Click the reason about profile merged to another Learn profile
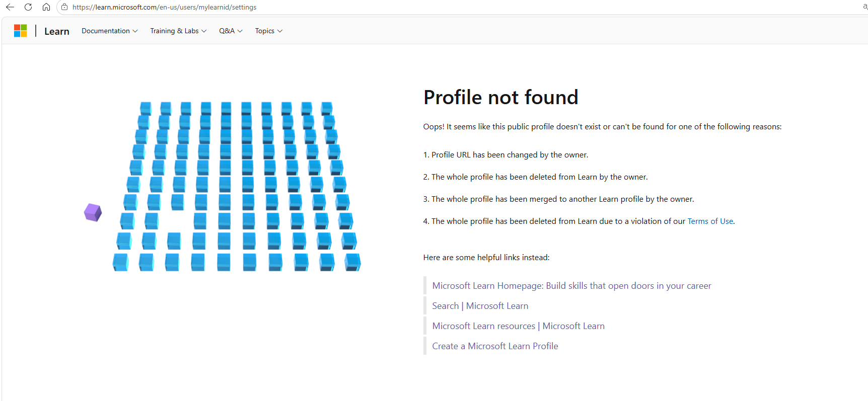 pyautogui.click(x=558, y=199)
